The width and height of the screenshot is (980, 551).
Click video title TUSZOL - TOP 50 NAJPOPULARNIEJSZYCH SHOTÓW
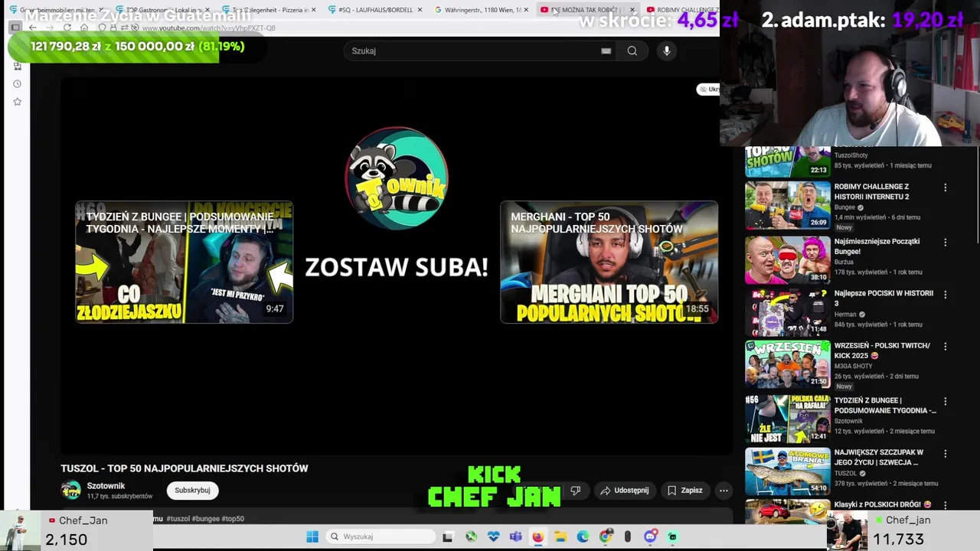click(x=185, y=468)
